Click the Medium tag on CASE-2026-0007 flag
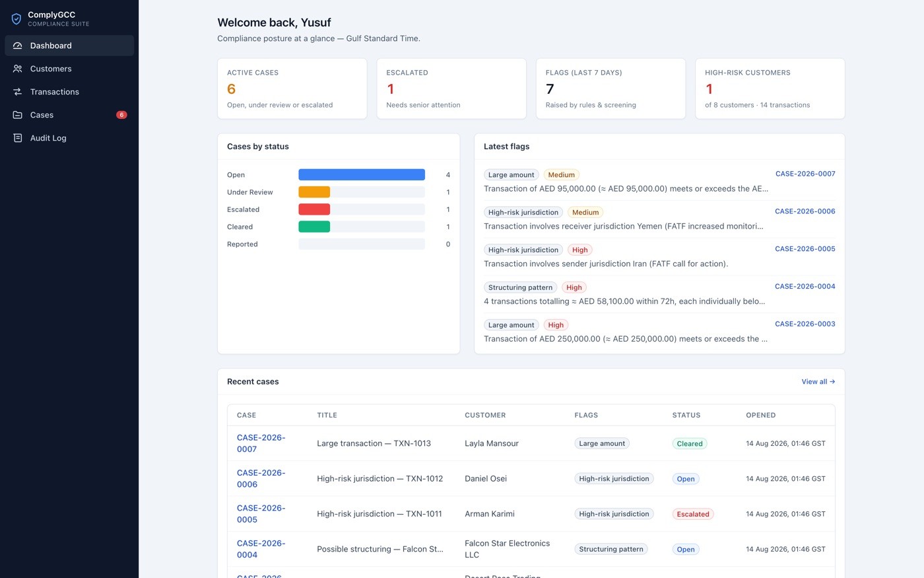Viewport: 924px width, 578px height. [x=562, y=175]
